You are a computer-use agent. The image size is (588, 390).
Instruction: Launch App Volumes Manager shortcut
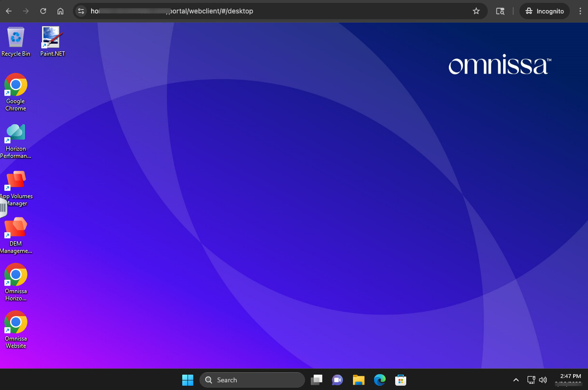click(x=16, y=180)
